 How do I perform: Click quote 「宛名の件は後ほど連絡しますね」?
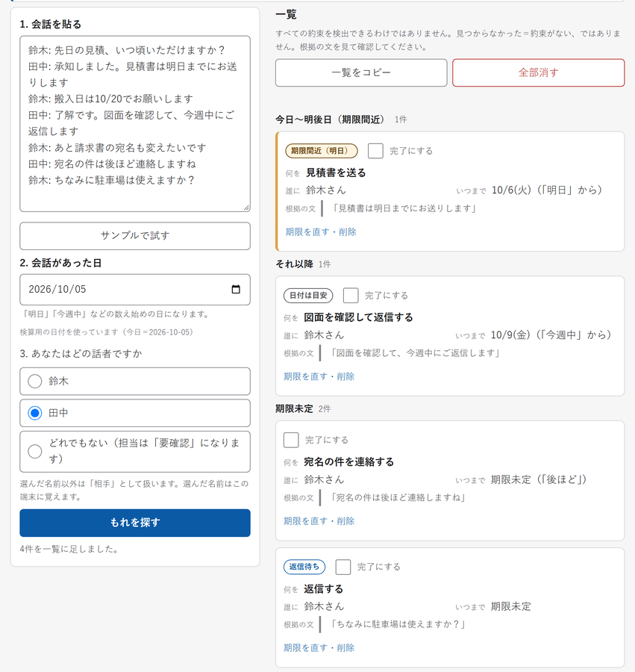pos(398,497)
